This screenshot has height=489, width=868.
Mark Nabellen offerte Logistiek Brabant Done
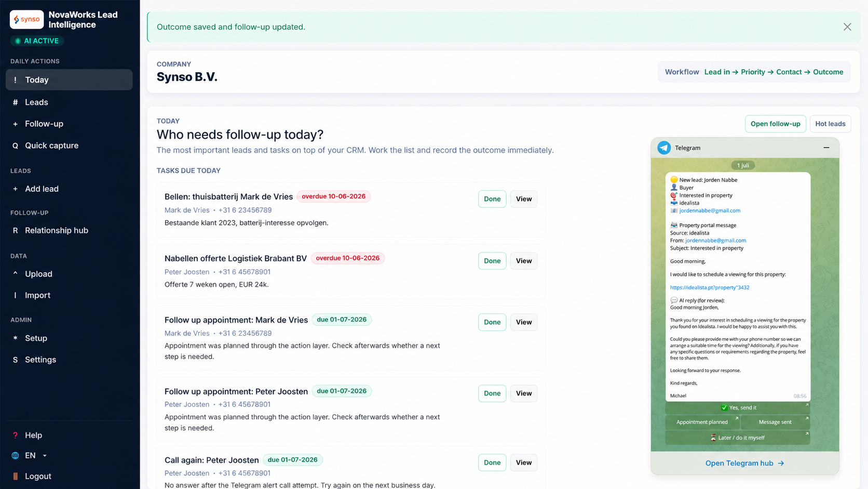pos(492,261)
